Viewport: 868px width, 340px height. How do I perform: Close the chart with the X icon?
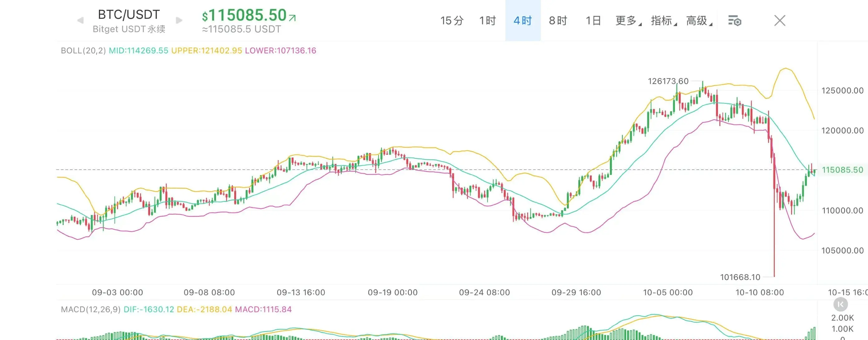click(x=780, y=21)
